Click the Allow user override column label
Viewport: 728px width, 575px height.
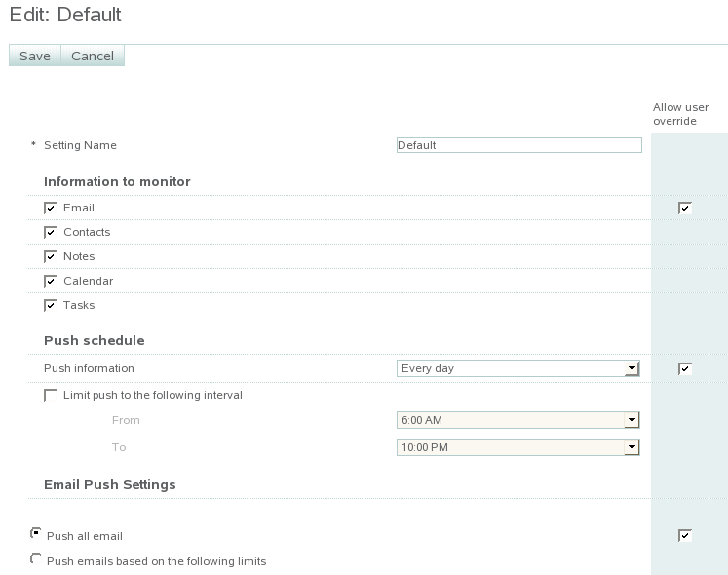pos(680,114)
